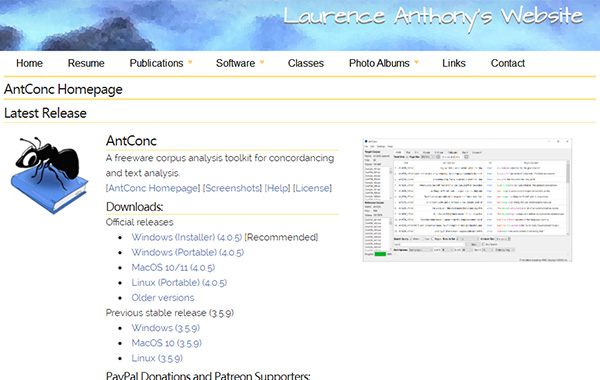Open the Resume page

(86, 63)
